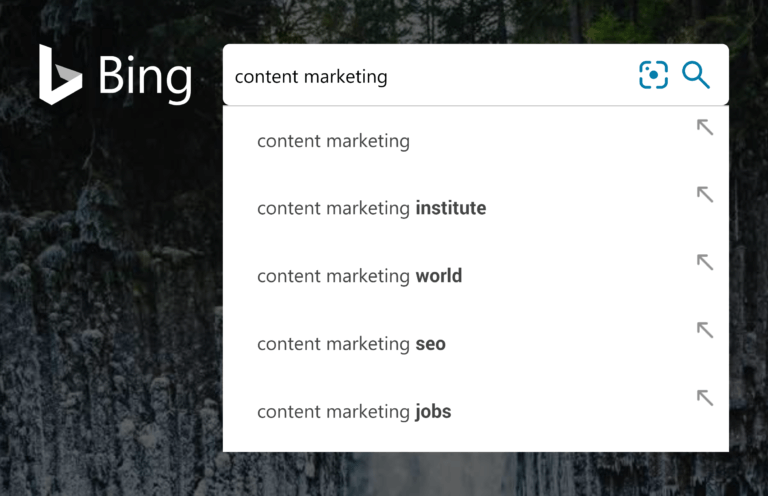Click arrow beside "content marketing institute" suggestion
The width and height of the screenshot is (768, 496).
[x=705, y=195]
